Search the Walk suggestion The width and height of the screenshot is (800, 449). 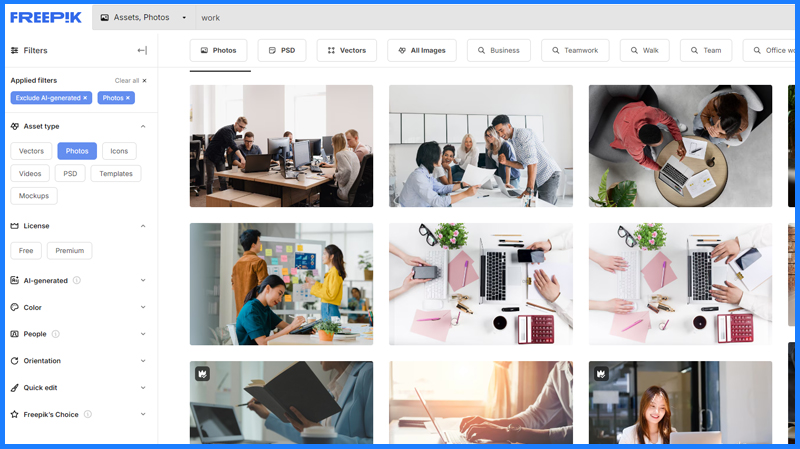(644, 51)
